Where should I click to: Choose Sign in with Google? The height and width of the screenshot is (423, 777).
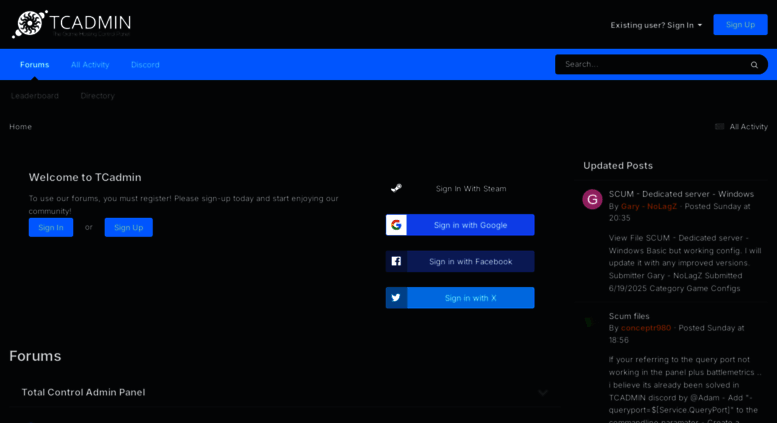(460, 225)
